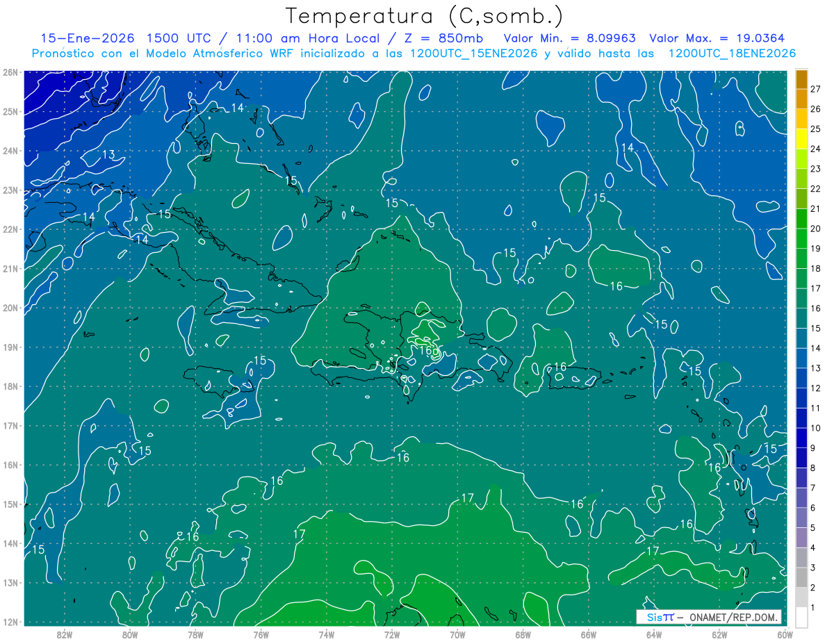Viewport: 834px width, 644px height.
Task: Click the 24N latitude axis label
Action: point(10,151)
